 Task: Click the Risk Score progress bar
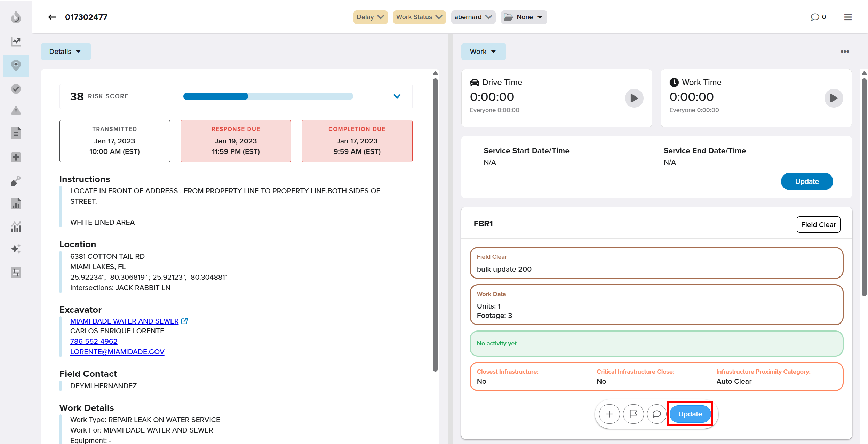tap(268, 96)
